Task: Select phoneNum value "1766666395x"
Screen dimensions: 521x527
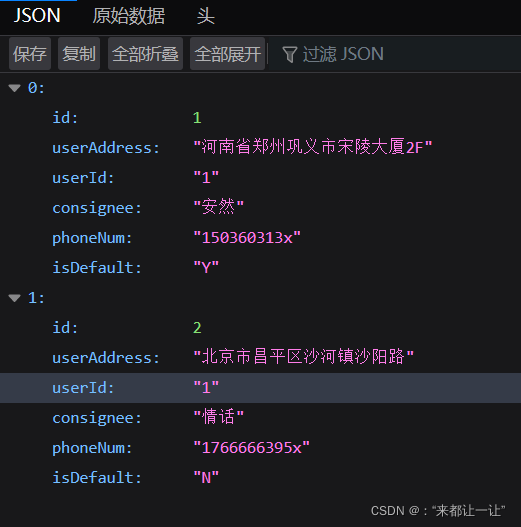Action: pyautogui.click(x=251, y=447)
